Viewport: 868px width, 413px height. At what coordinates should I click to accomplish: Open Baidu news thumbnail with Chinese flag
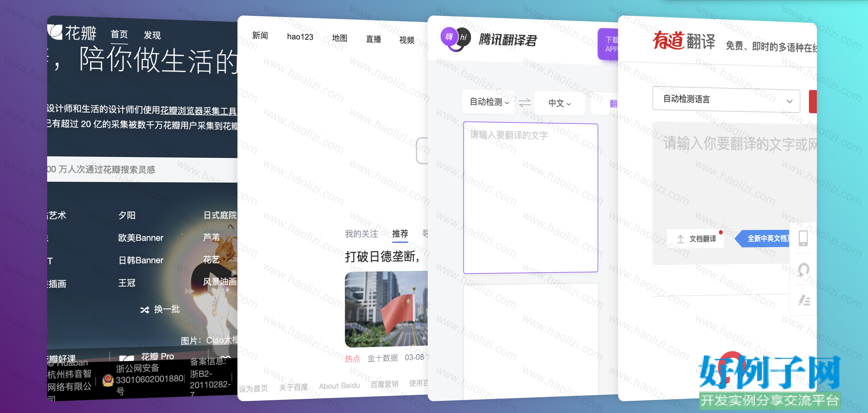[386, 309]
